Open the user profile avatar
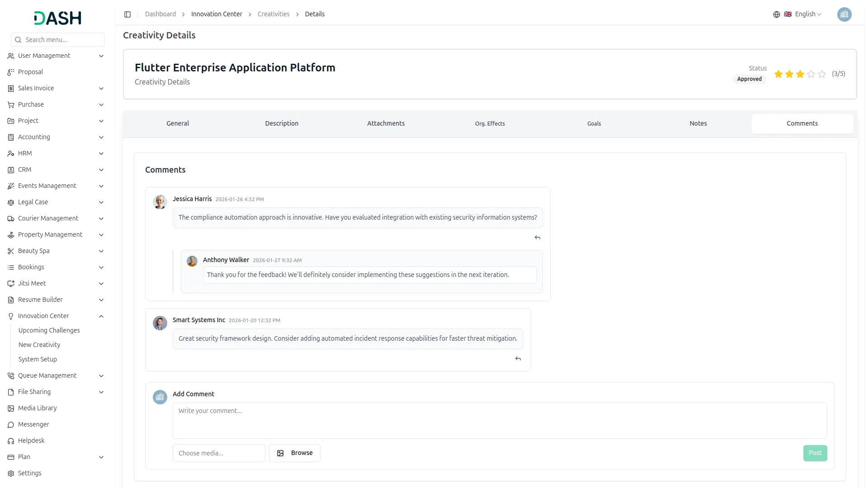Image resolution: width=868 pixels, height=488 pixels. click(x=844, y=14)
